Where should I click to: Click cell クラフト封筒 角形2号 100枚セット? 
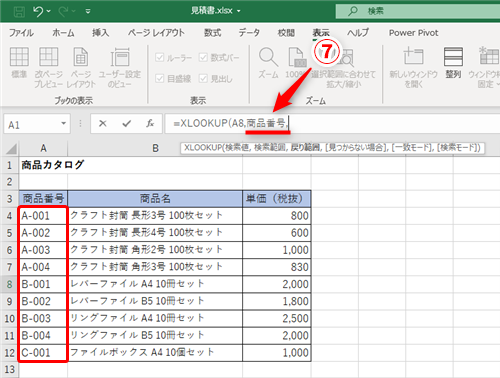[155, 250]
